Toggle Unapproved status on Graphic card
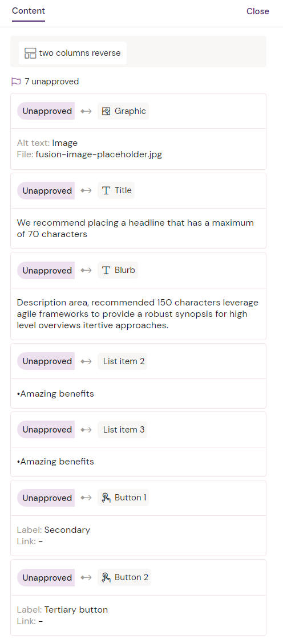 click(46, 111)
